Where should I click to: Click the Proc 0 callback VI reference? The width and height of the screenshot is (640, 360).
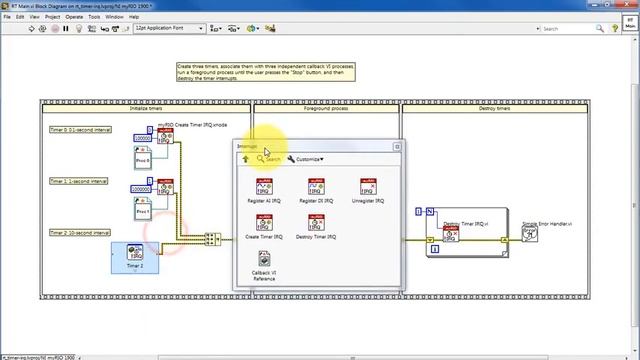coord(142,158)
